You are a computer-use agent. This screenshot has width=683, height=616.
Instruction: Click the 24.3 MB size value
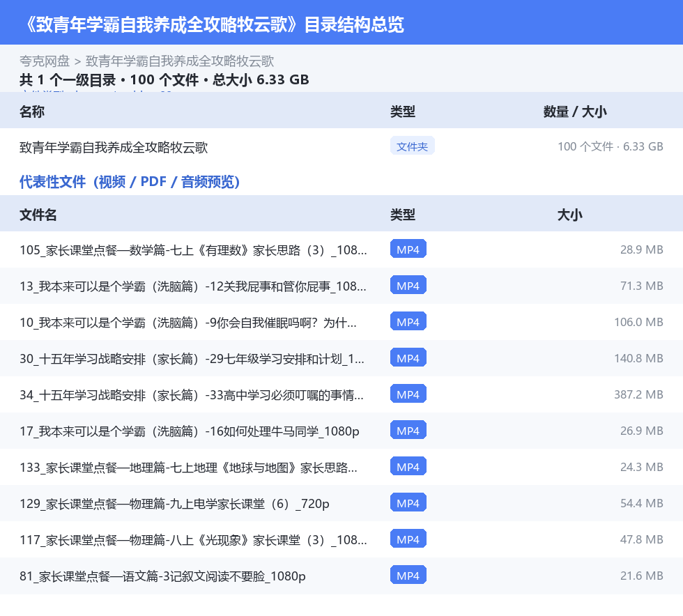click(x=642, y=467)
